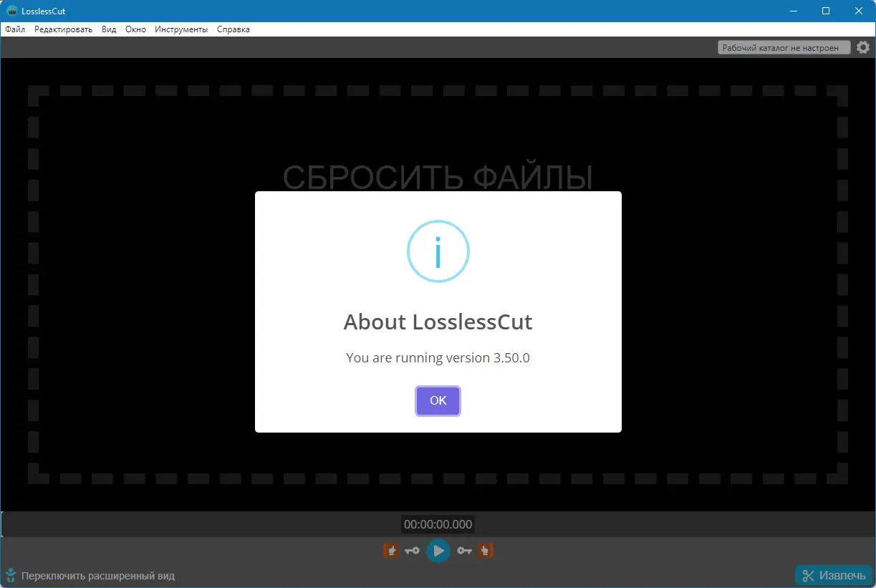Close the LosslessCut window

point(859,11)
